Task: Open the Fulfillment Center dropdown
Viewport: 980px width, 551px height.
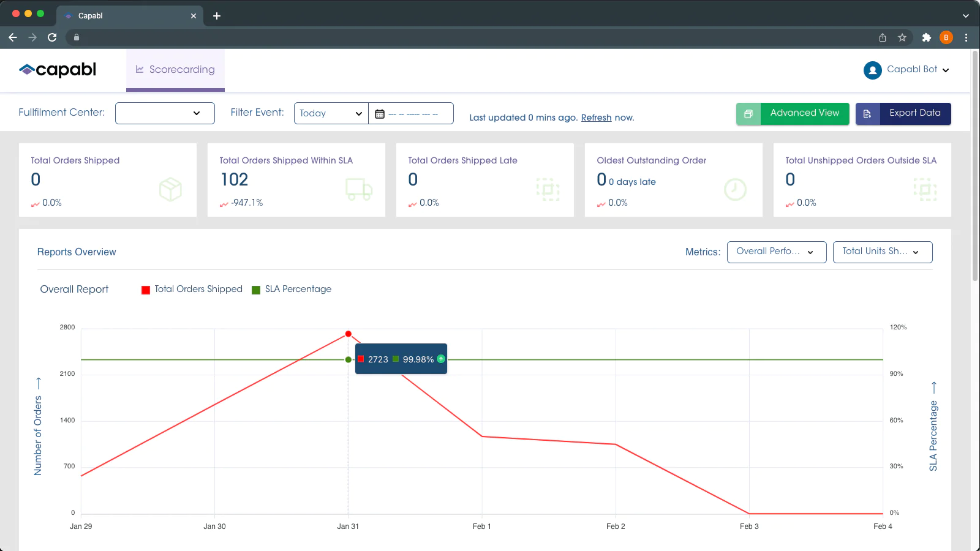Action: 164,113
